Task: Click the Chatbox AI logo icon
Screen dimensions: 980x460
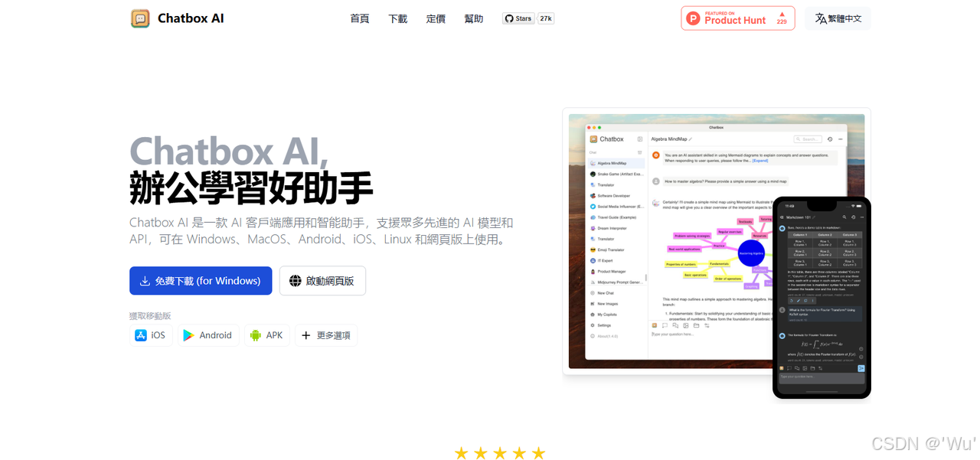Action: click(x=140, y=18)
